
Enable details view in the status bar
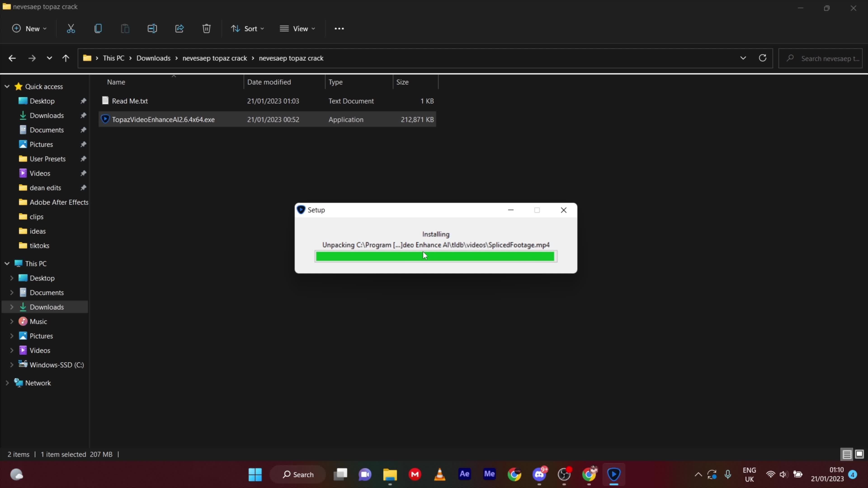(847, 454)
